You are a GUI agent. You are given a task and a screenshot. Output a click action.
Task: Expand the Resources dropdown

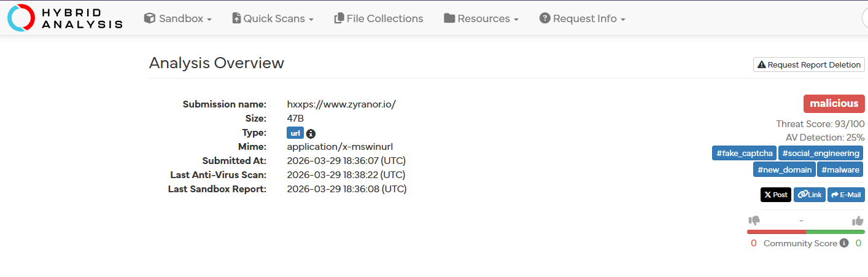tap(481, 18)
